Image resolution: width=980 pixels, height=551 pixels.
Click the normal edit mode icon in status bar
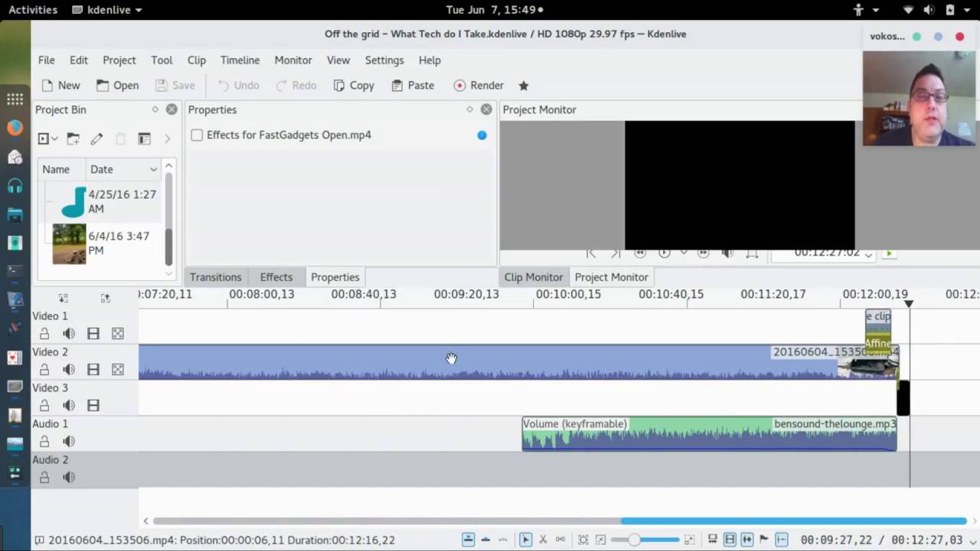[x=469, y=540]
